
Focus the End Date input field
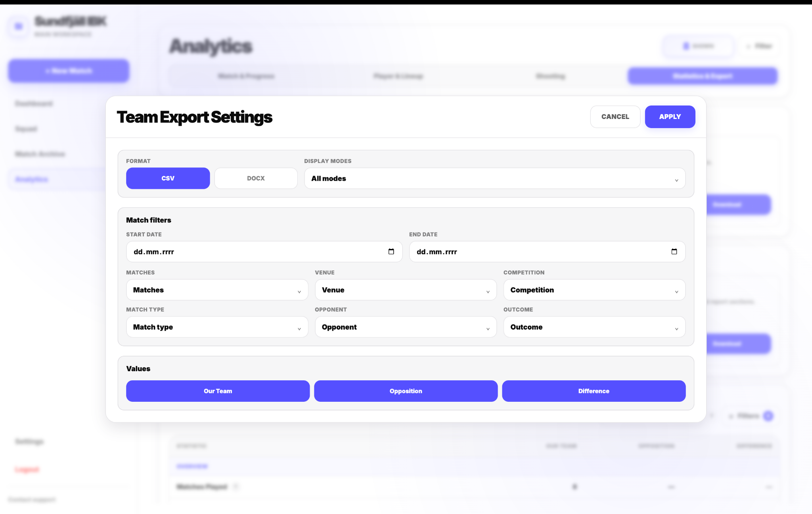coord(547,251)
